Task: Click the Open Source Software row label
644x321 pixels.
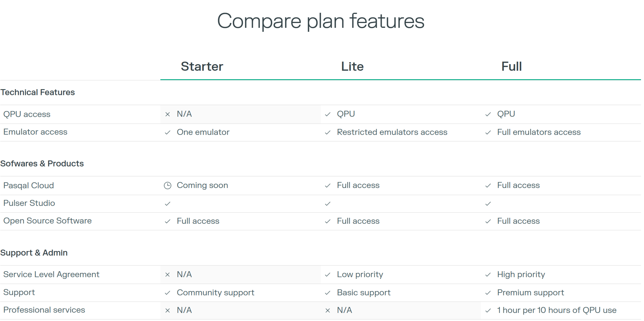Action: [48, 221]
